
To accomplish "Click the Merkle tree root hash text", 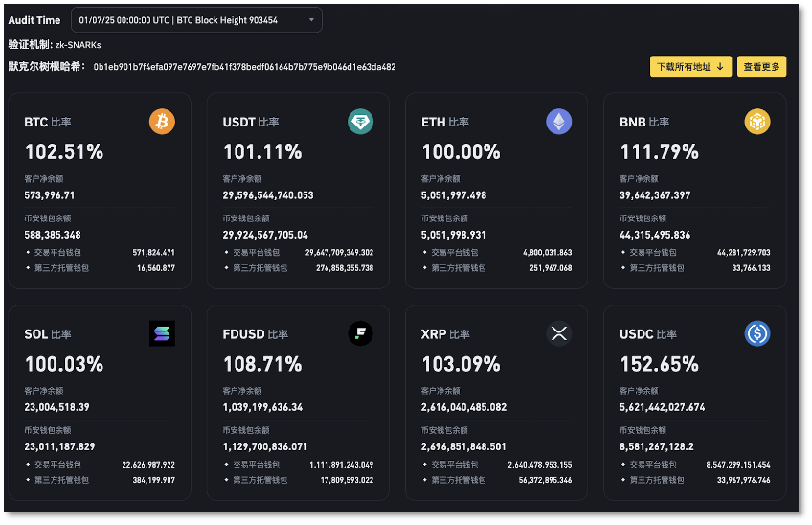I will coord(244,67).
